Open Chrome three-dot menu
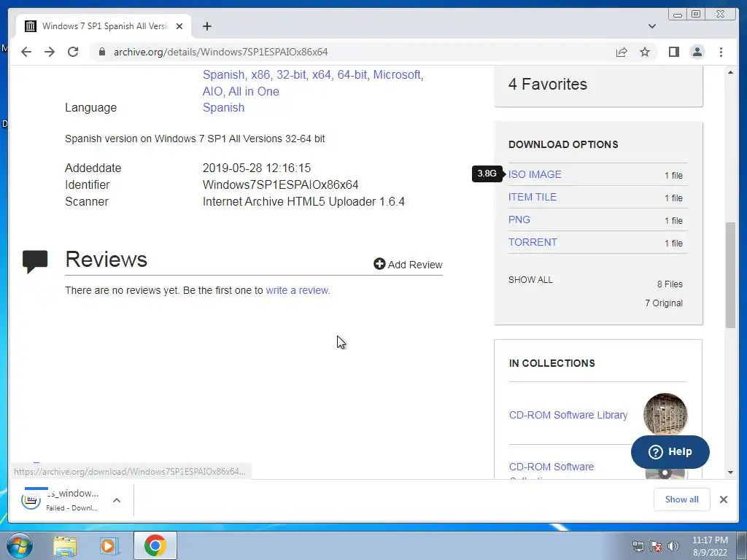Screen dimensions: 747x560 coord(721,52)
